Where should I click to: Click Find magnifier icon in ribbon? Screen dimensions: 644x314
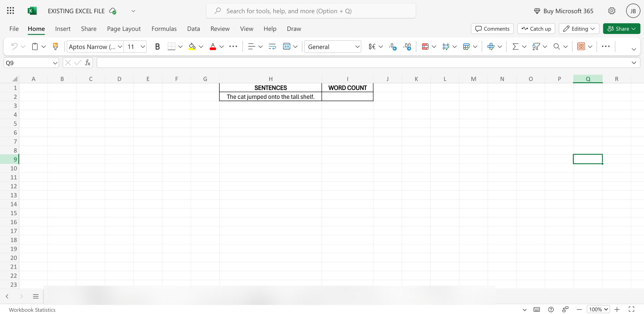click(557, 47)
